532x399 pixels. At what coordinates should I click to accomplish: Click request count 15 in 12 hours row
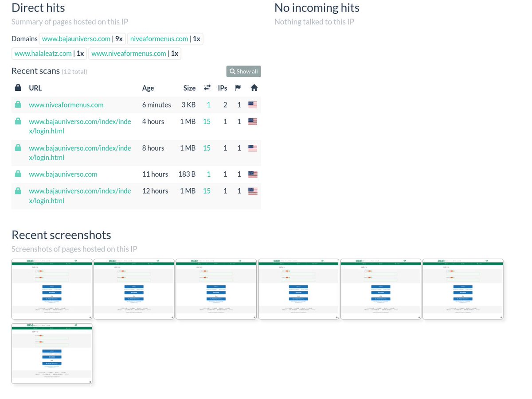pos(207,191)
